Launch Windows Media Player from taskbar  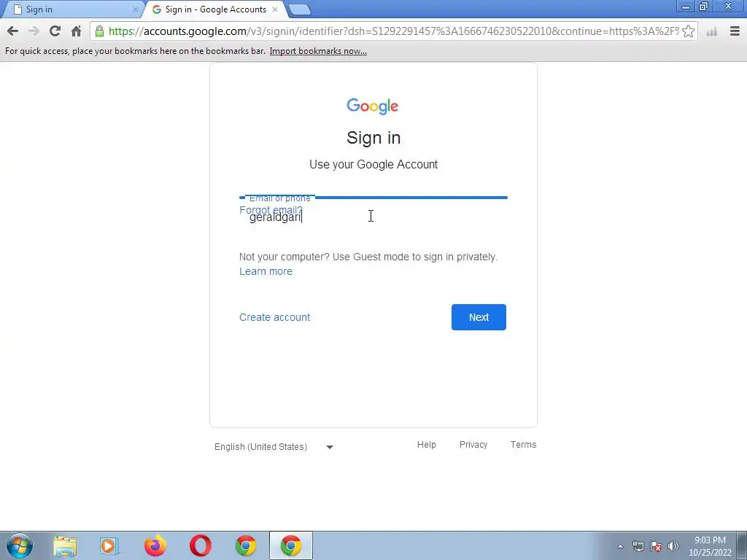pyautogui.click(x=109, y=545)
